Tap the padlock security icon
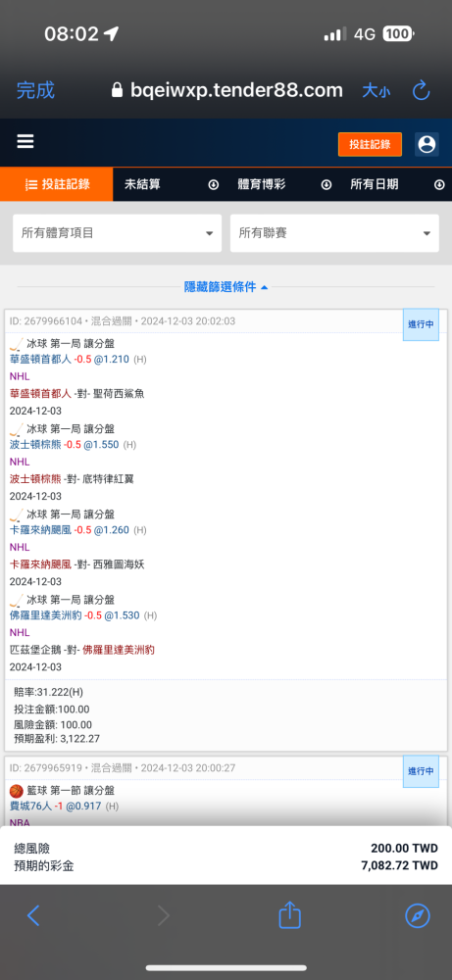452x980 pixels. [117, 90]
